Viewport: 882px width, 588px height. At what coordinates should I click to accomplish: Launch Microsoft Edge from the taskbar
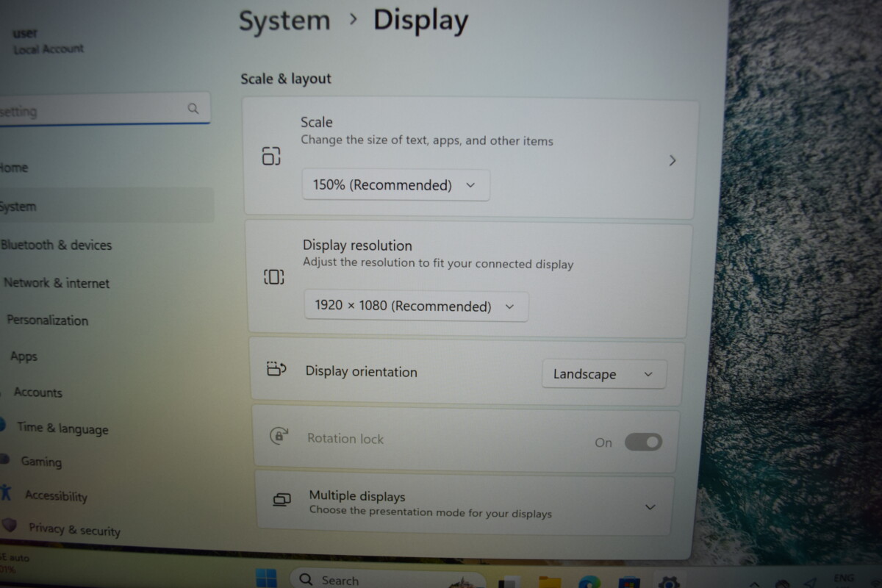click(x=589, y=582)
